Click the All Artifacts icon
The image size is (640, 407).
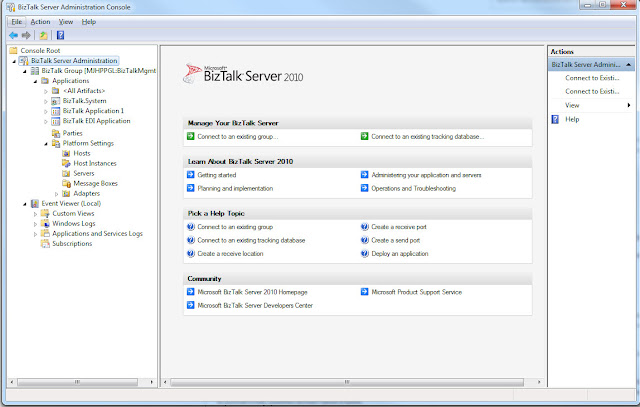point(56,91)
